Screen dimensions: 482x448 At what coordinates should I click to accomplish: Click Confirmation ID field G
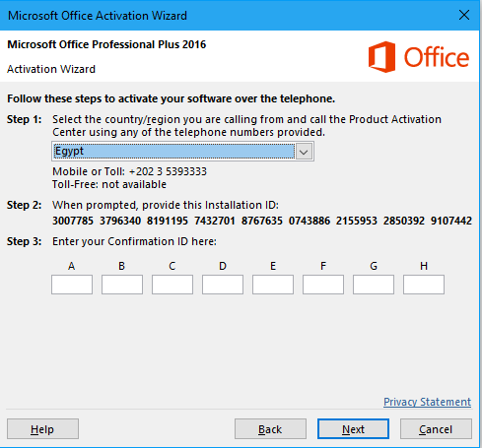pos(374,285)
